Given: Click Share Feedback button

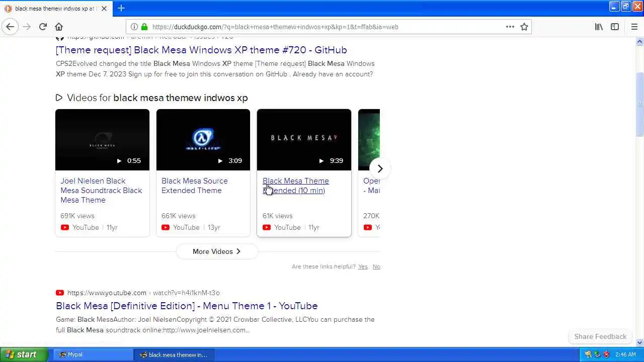Looking at the screenshot, I should click(x=600, y=336).
